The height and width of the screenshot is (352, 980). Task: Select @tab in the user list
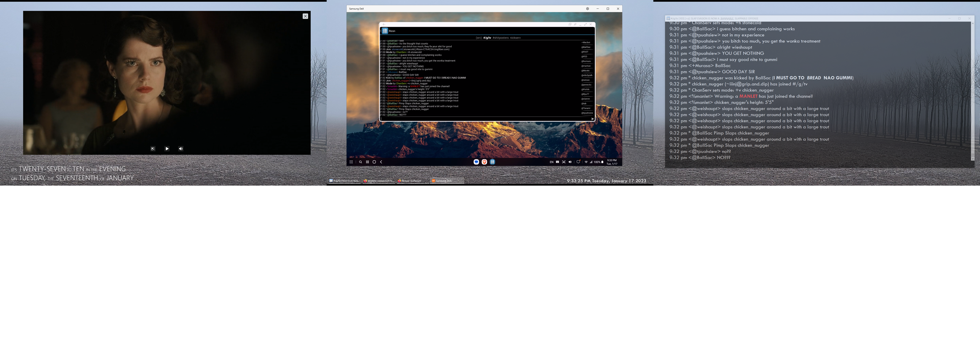click(584, 103)
